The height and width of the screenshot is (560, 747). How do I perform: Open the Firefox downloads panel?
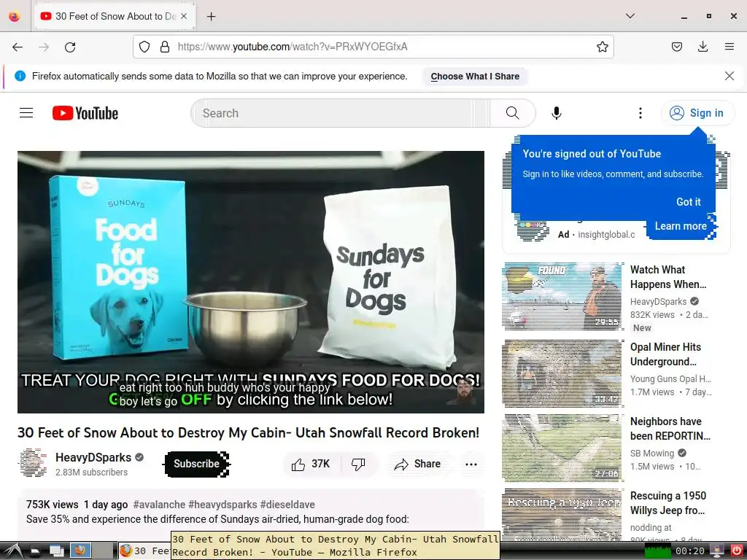point(703,47)
